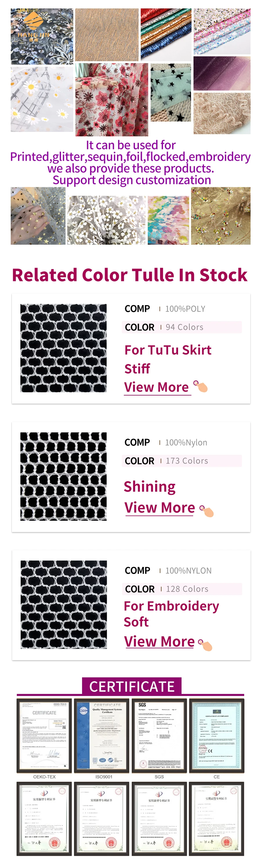Select the 128 Colors nylon tulle thumbnail
The image size is (261, 868).
coord(64,604)
